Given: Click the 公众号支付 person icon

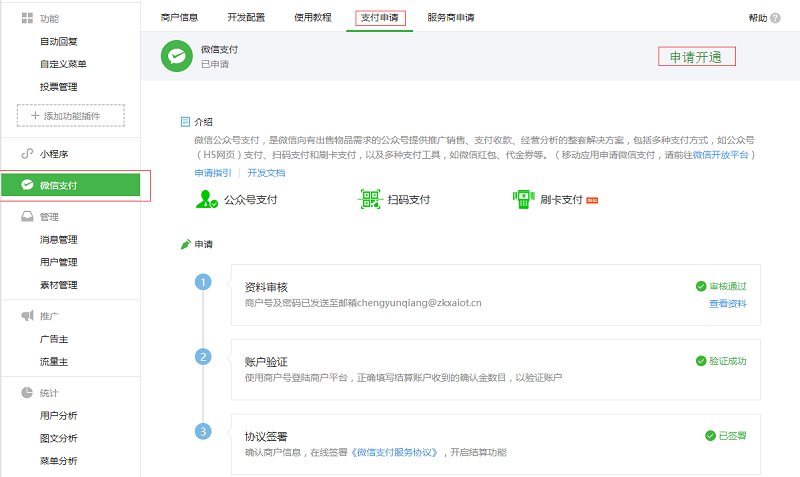Looking at the screenshot, I should tap(207, 199).
